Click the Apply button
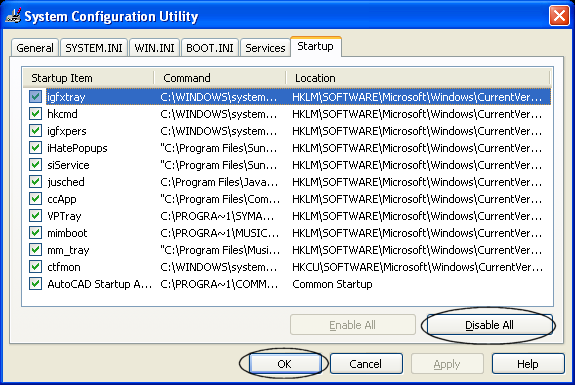The height and width of the screenshot is (385, 575). [x=447, y=364]
